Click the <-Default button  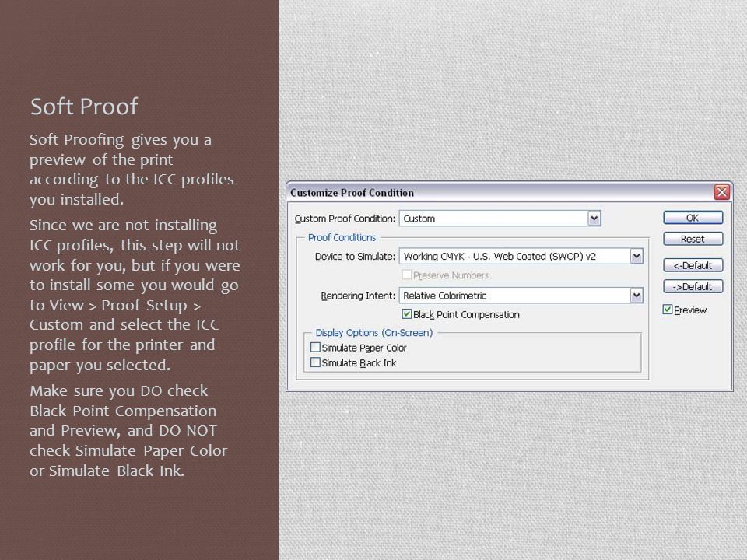pos(693,265)
